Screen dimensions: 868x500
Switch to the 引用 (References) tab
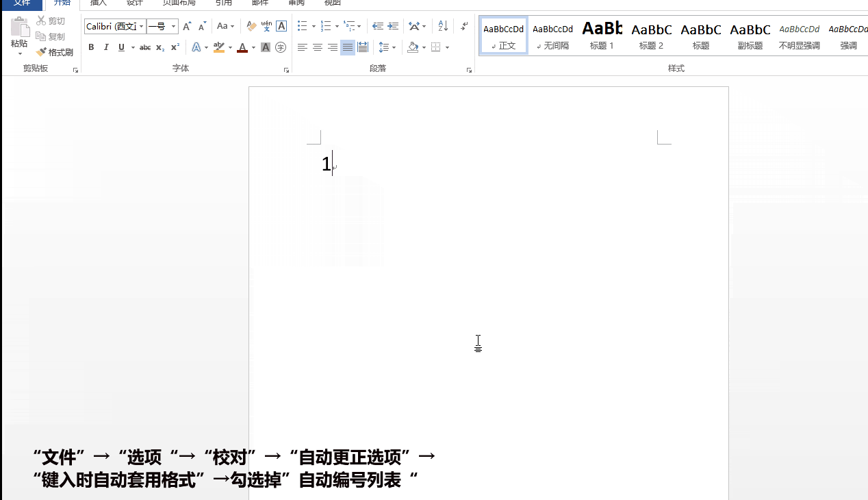point(224,3)
